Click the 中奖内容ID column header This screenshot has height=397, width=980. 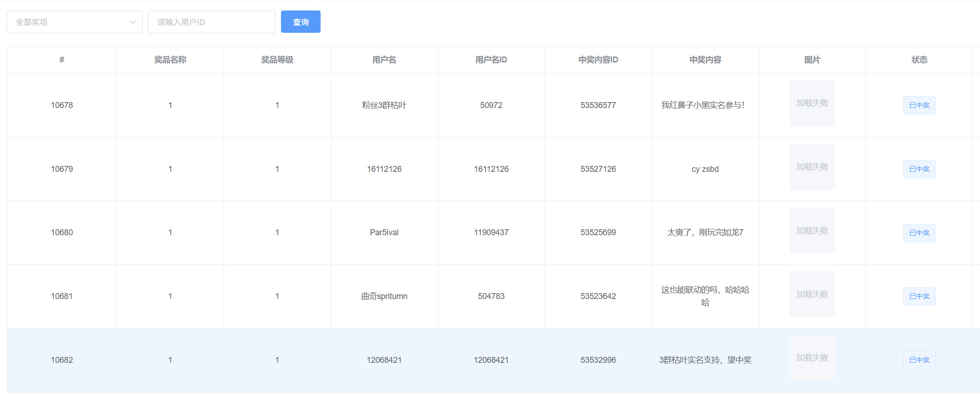click(598, 60)
